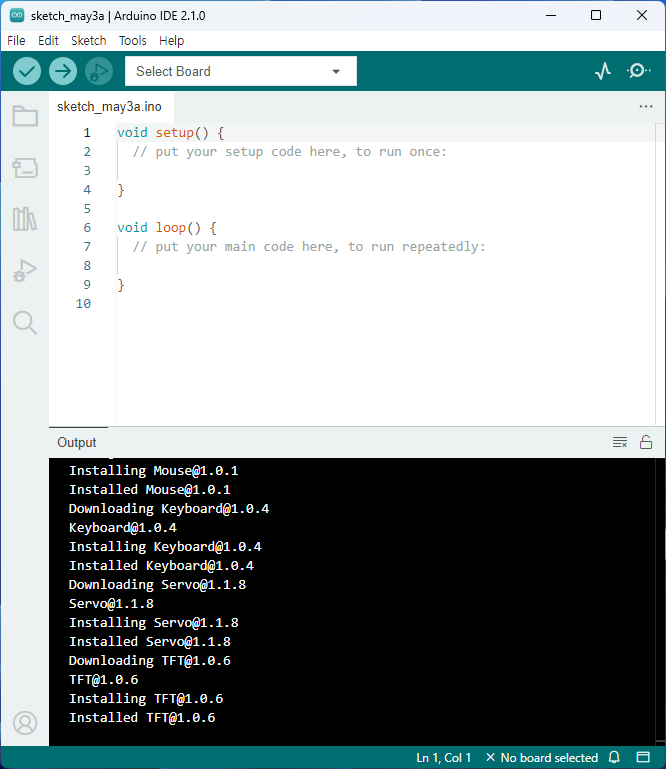The width and height of the screenshot is (666, 769).
Task: Open the Debug sidebar panel
Action: pos(25,270)
